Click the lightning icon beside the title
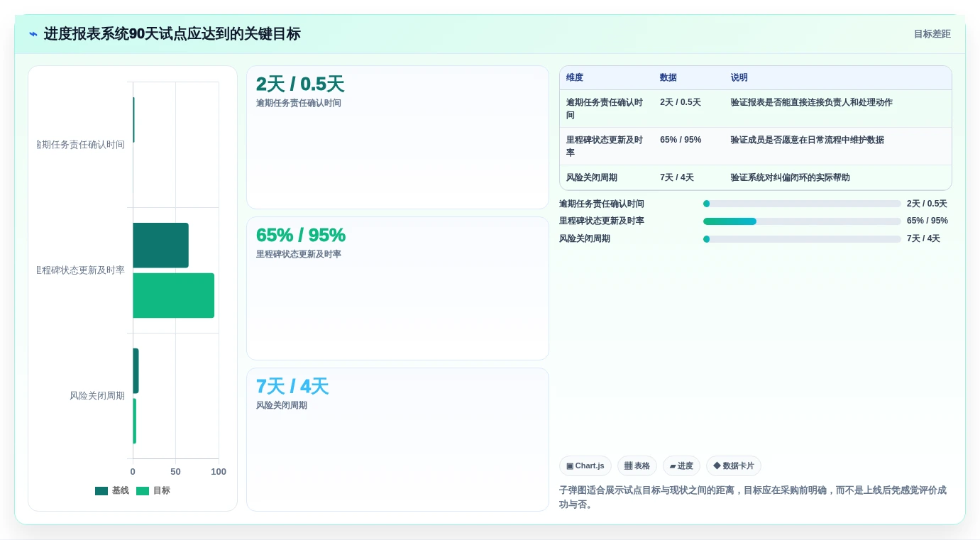The height and width of the screenshot is (540, 980). [x=33, y=34]
